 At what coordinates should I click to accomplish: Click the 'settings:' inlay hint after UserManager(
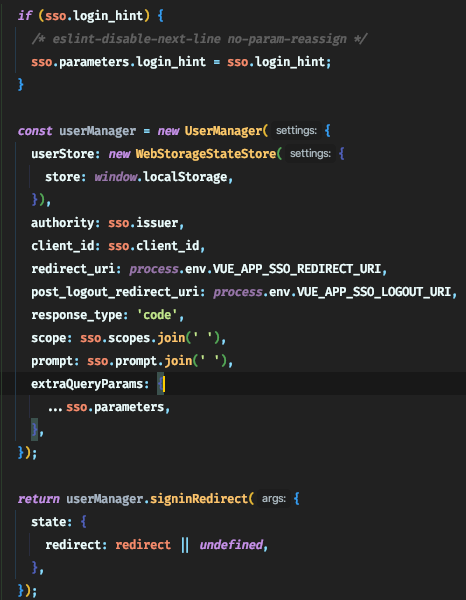[x=297, y=131]
